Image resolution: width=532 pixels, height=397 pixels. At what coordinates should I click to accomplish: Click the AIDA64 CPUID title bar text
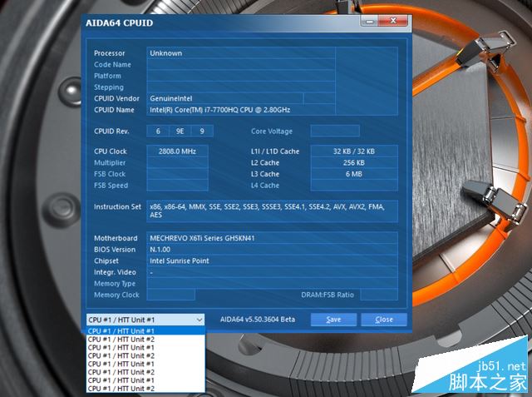(x=119, y=23)
